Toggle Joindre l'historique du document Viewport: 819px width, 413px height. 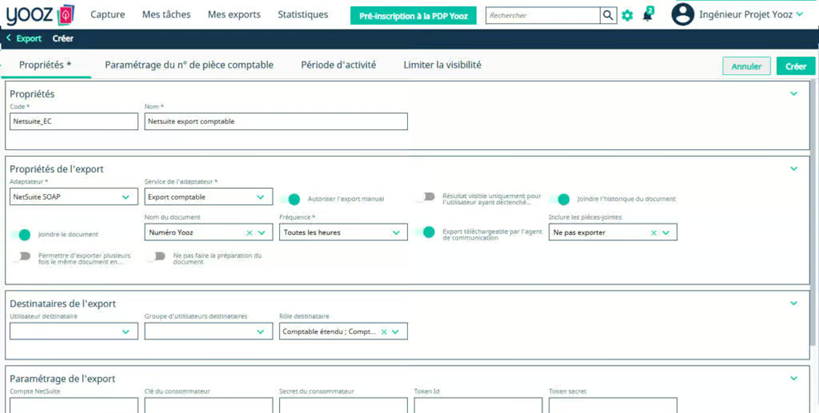(561, 199)
